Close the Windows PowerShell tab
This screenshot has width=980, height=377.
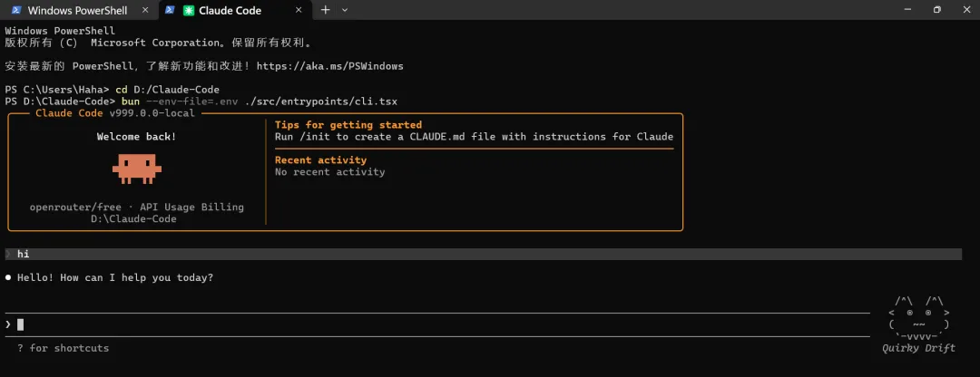click(x=146, y=11)
